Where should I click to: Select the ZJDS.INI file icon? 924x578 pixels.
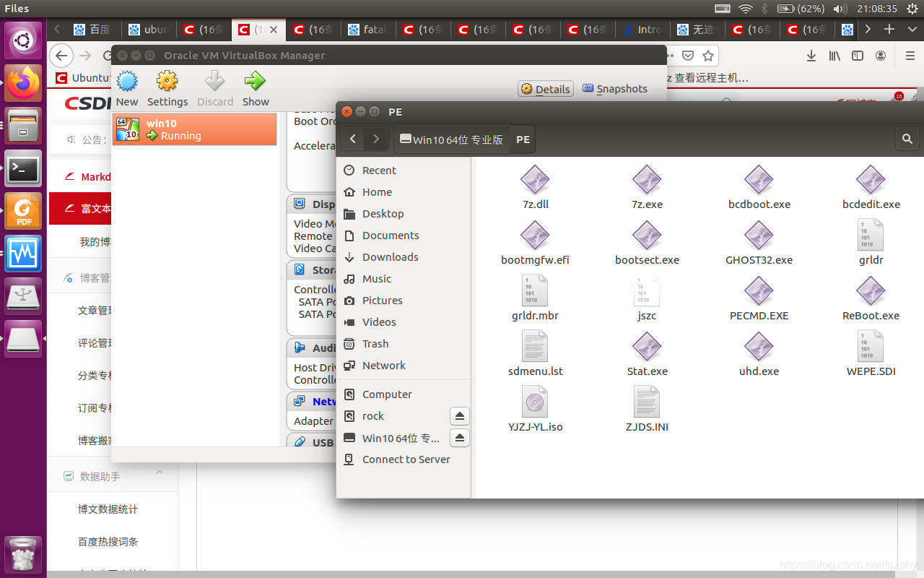pyautogui.click(x=647, y=402)
